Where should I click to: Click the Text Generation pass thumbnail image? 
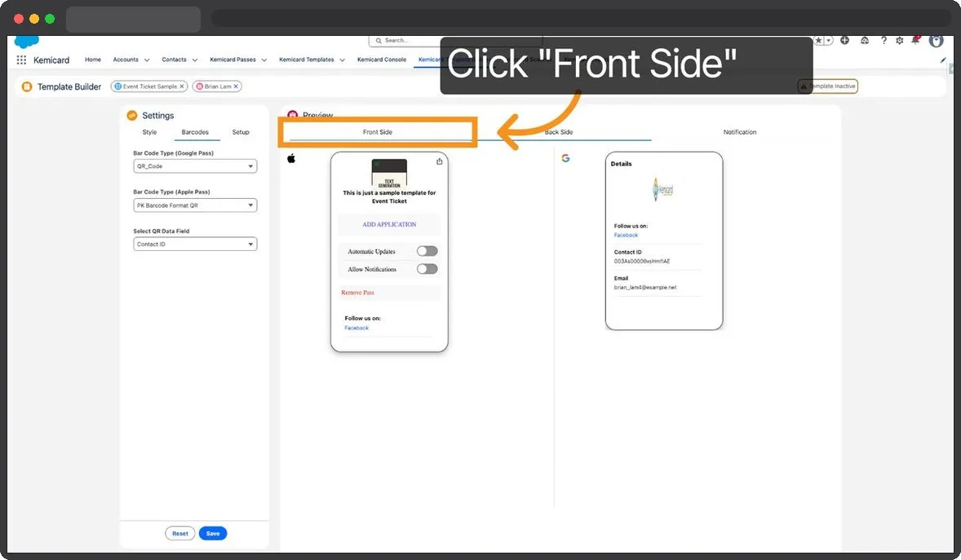(x=389, y=174)
